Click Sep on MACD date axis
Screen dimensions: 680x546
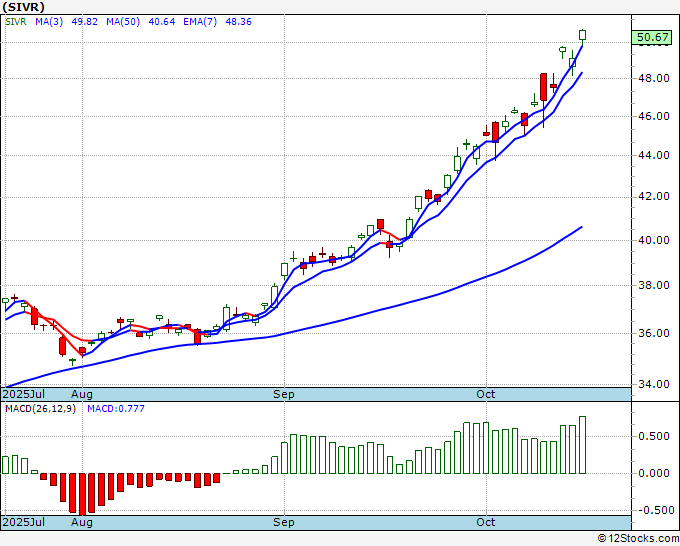(x=284, y=522)
